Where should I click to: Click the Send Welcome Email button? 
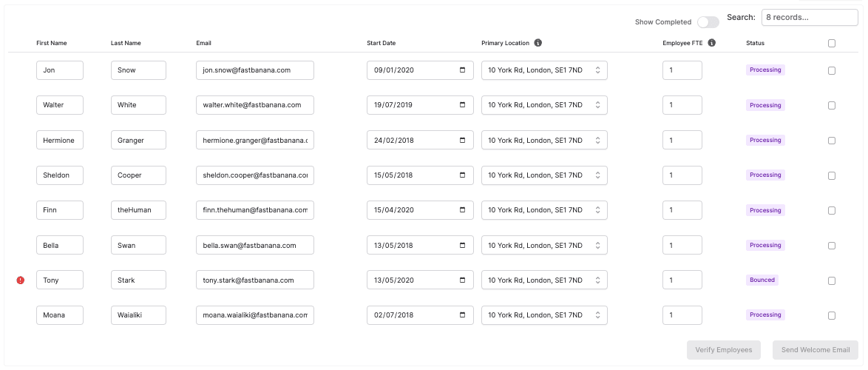(816, 350)
